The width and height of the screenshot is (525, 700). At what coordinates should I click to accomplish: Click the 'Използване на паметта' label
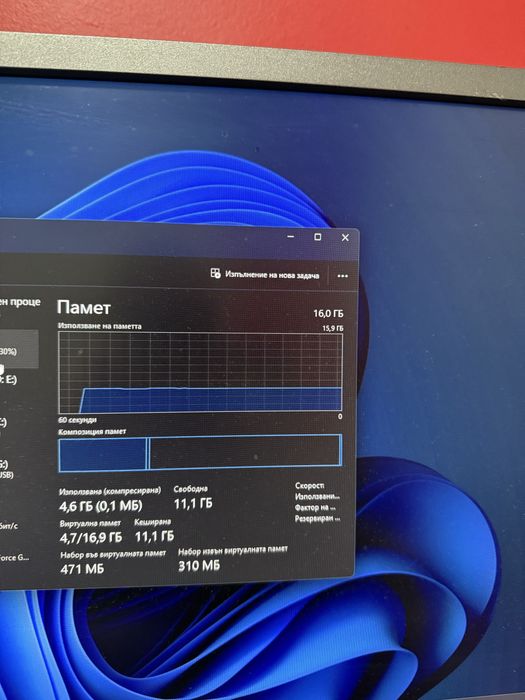tap(100, 326)
